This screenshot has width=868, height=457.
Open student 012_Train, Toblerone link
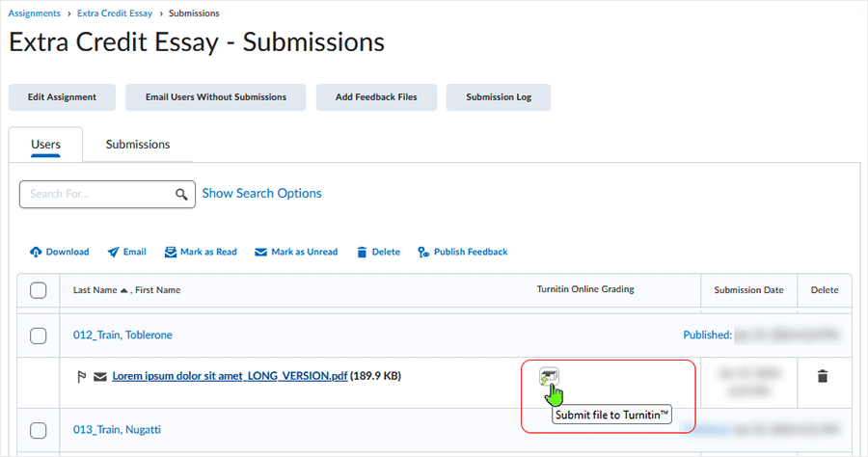(122, 335)
